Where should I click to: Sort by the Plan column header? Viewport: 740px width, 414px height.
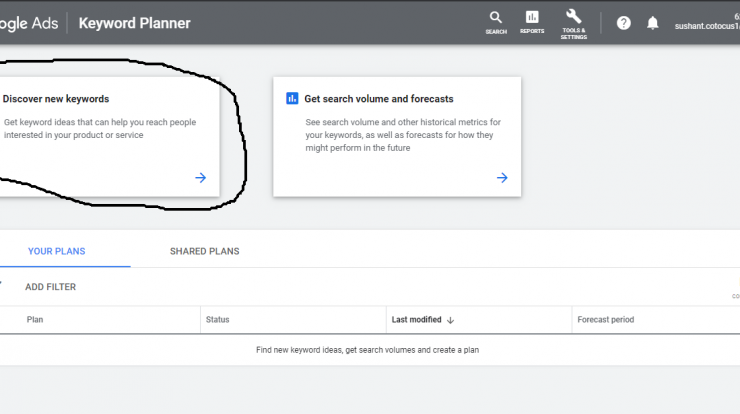(35, 320)
